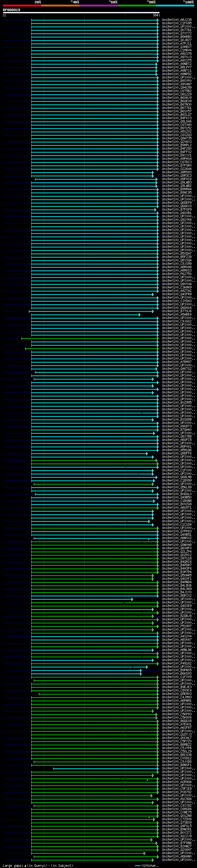Select the UniRef100_A8KAN0 label

click(177, 857)
